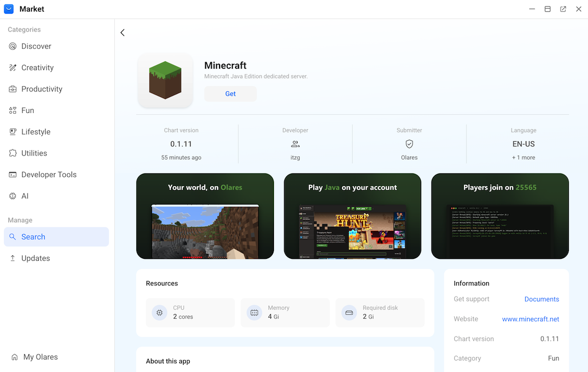The image size is (588, 372).
Task: Click the AI brain icon
Action: [13, 196]
